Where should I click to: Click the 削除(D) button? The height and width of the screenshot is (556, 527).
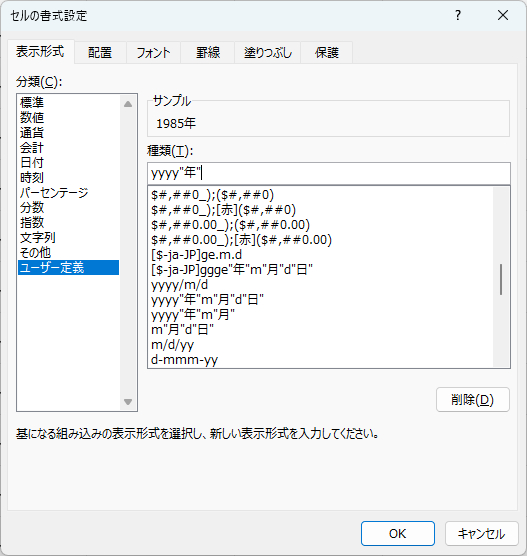[473, 400]
